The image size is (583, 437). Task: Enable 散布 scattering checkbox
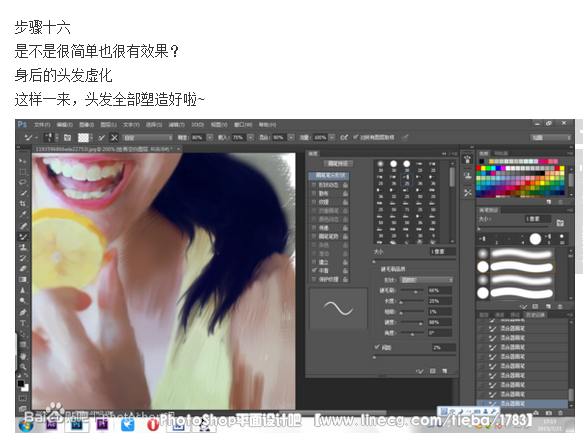[x=313, y=193]
